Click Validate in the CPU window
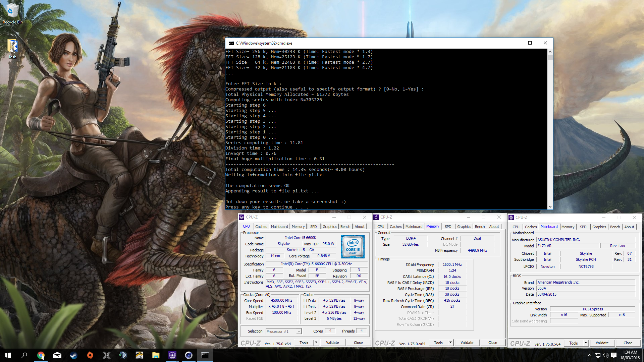Screen dimensions: 644x362 332,343
